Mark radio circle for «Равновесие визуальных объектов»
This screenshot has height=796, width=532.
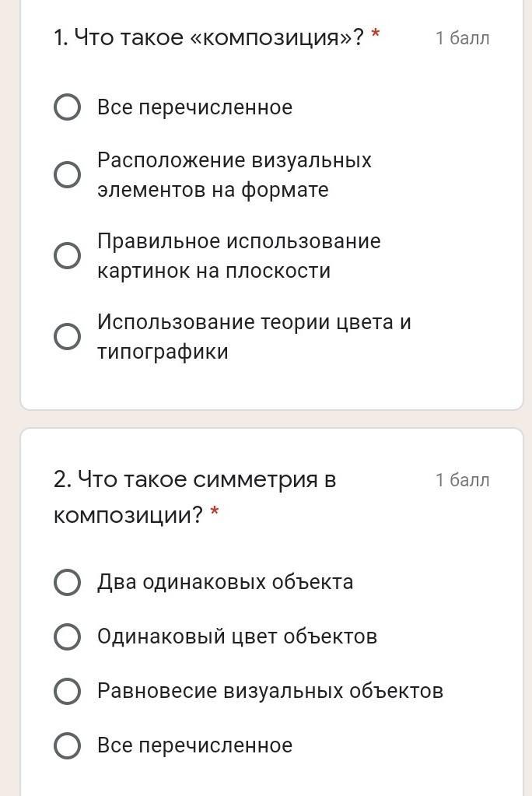pyautogui.click(x=67, y=691)
